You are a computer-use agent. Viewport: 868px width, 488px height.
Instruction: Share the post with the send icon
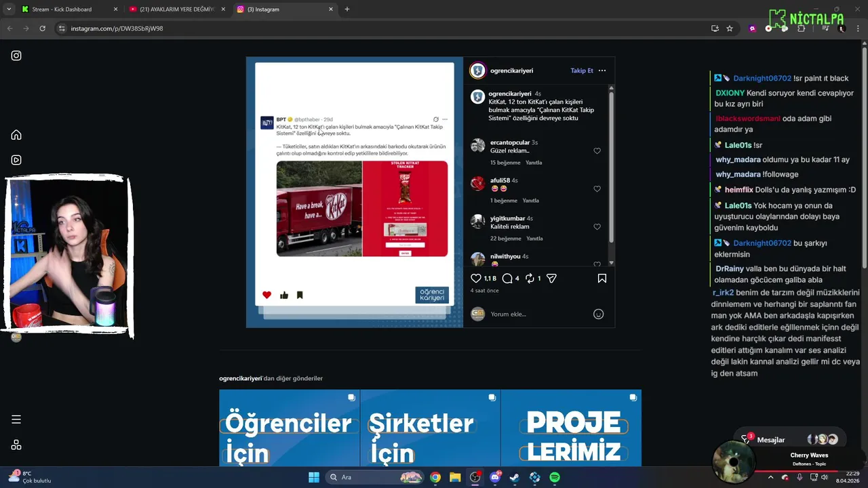click(551, 278)
